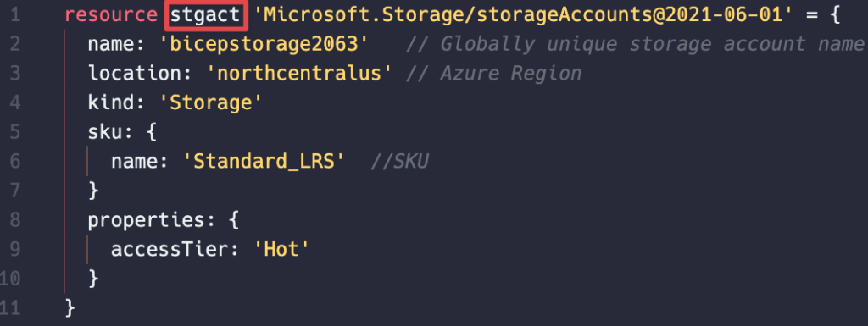Click the closing brace on line 11
Screen dimensions: 868x326
point(70,308)
